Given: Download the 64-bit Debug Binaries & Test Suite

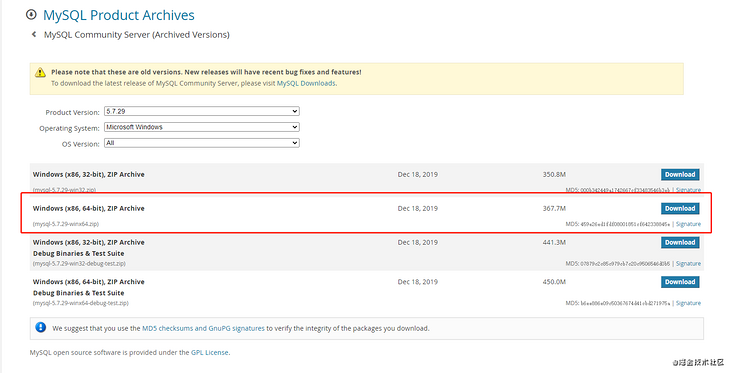Looking at the screenshot, I should coord(680,282).
